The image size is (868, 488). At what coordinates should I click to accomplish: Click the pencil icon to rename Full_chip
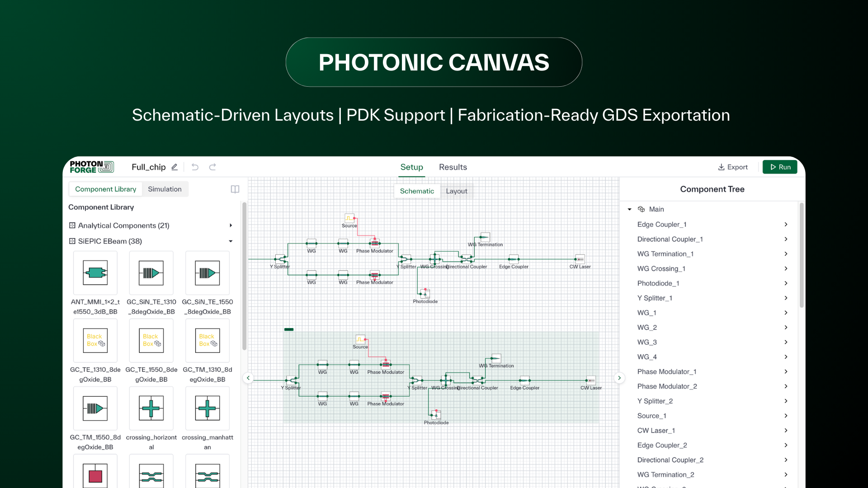click(175, 167)
